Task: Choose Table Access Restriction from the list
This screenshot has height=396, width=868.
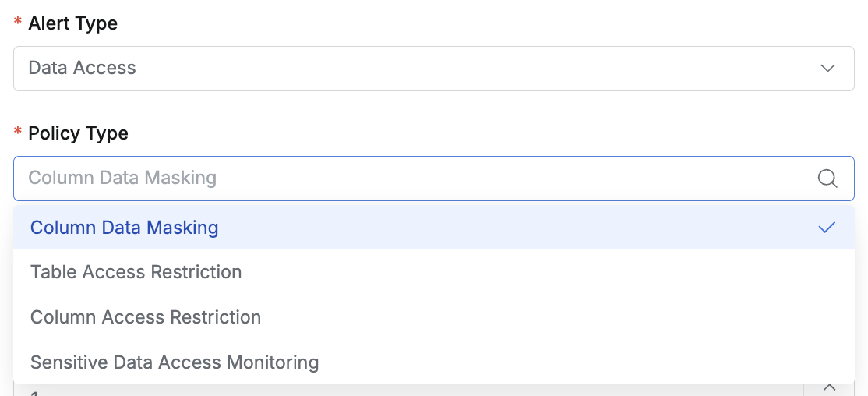Action: pyautogui.click(x=136, y=272)
